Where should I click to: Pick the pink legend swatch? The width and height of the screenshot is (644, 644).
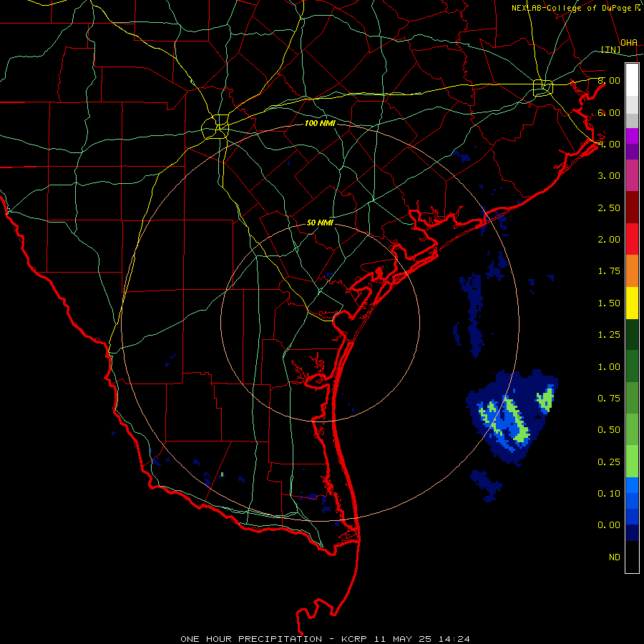(x=632, y=175)
